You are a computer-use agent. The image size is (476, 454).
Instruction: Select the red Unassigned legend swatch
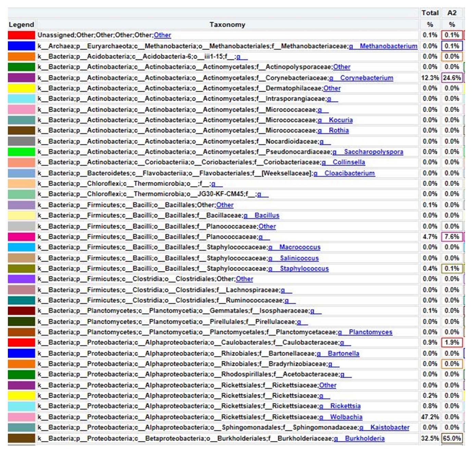tap(22, 35)
